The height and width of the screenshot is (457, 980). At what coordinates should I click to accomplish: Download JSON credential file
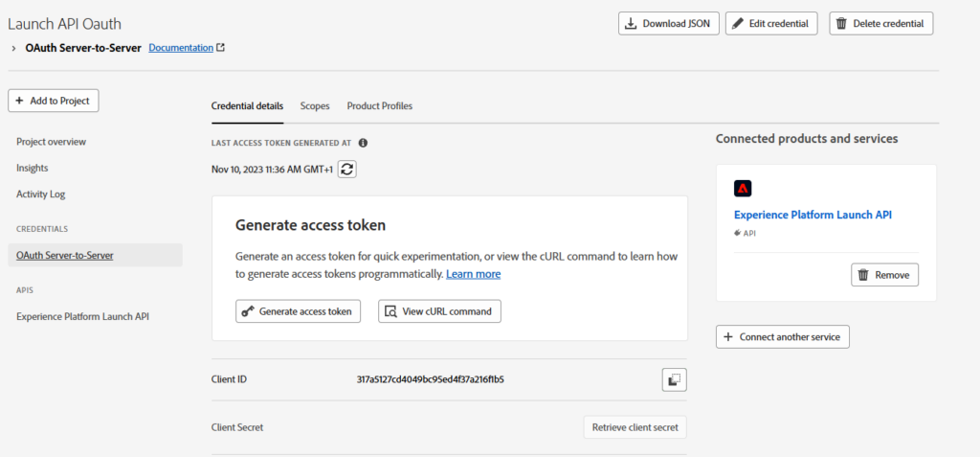point(669,24)
